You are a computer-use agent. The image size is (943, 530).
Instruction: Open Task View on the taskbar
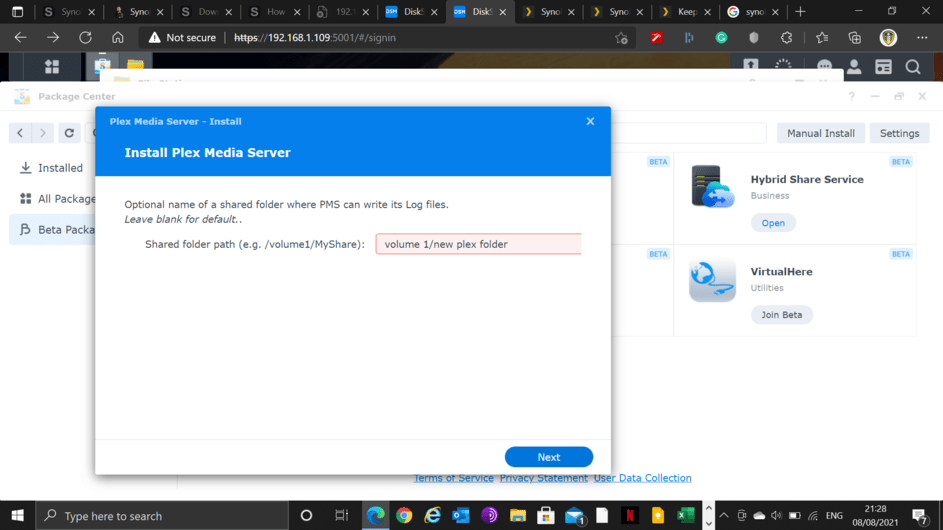point(342,516)
